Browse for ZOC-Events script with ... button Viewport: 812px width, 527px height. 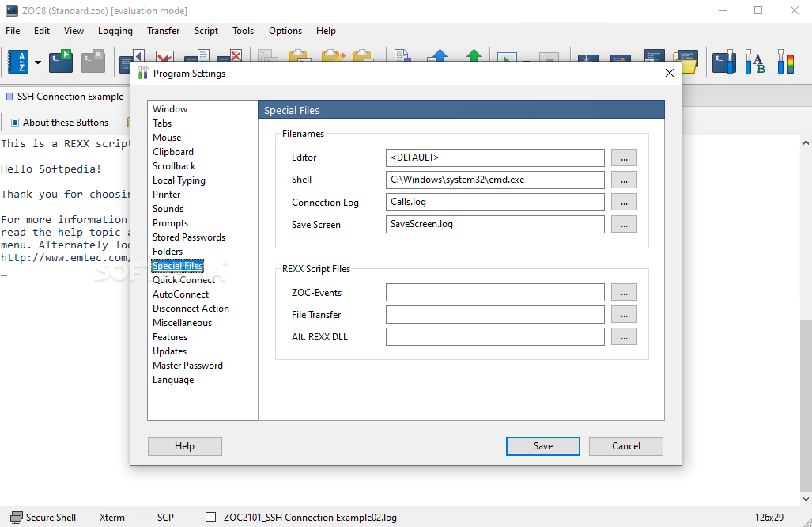624,292
